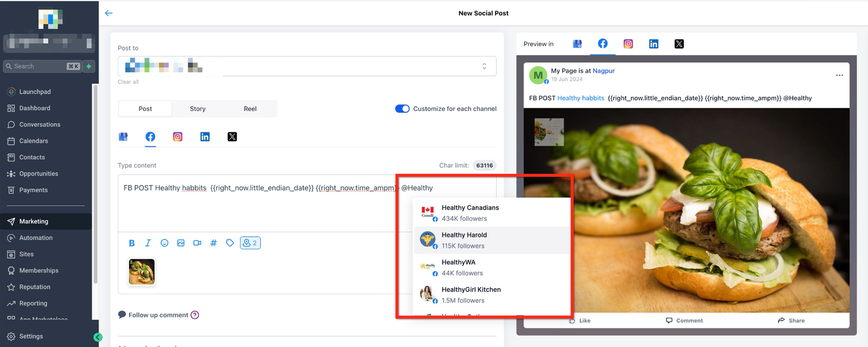Select LinkedIn channel icon in editor
Image resolution: width=868 pixels, height=347 pixels.
point(205,137)
